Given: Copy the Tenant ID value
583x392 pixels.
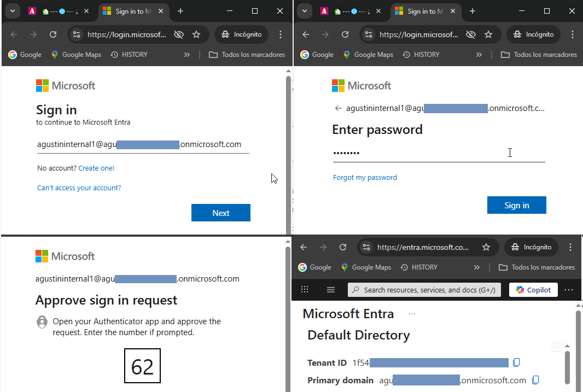Looking at the screenshot, I should pos(516,362).
